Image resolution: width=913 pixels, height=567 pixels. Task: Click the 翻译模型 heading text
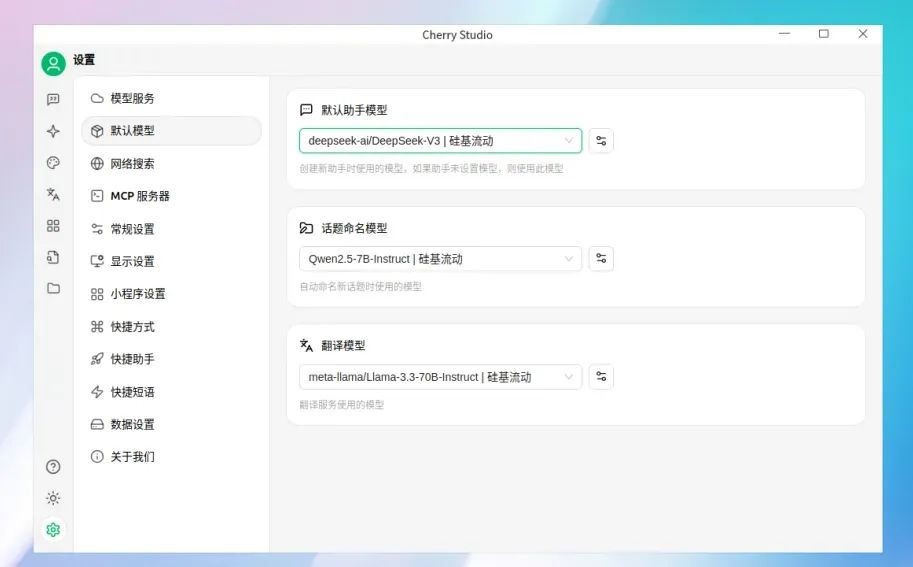tap(343, 346)
